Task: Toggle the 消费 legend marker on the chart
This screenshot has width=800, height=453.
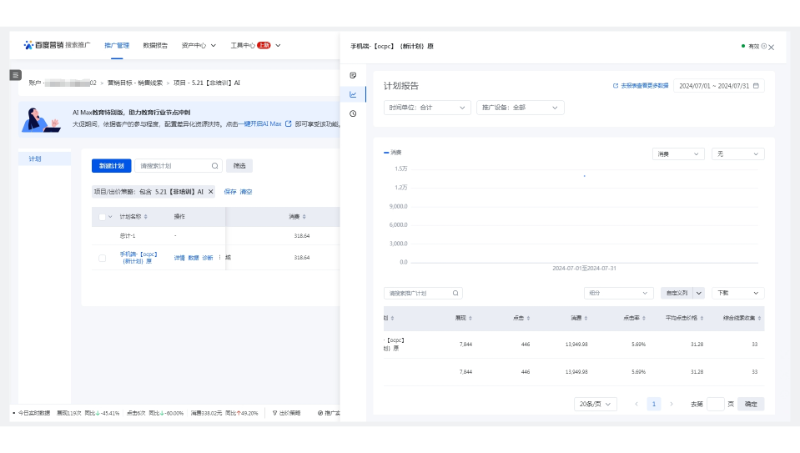Action: [386, 153]
